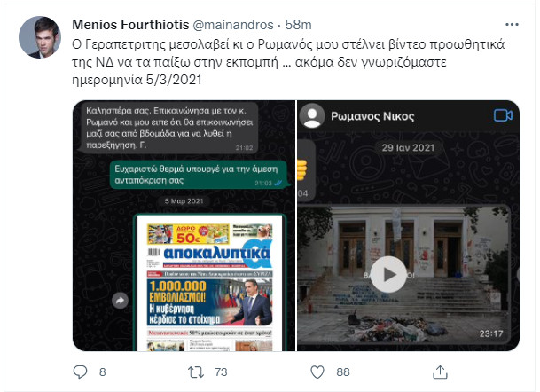Open the share upload icon
This screenshot has height=392, width=540.
(440, 372)
